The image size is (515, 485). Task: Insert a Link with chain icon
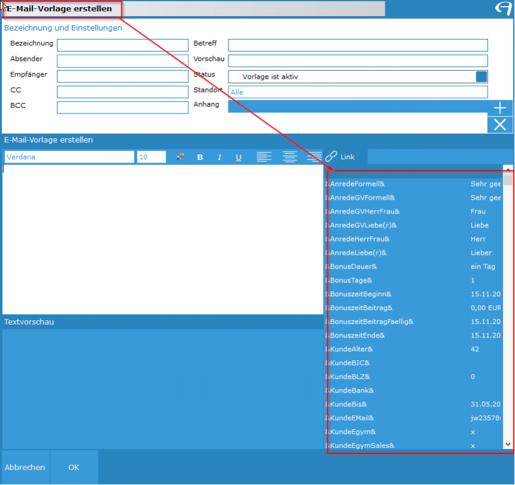pos(340,157)
